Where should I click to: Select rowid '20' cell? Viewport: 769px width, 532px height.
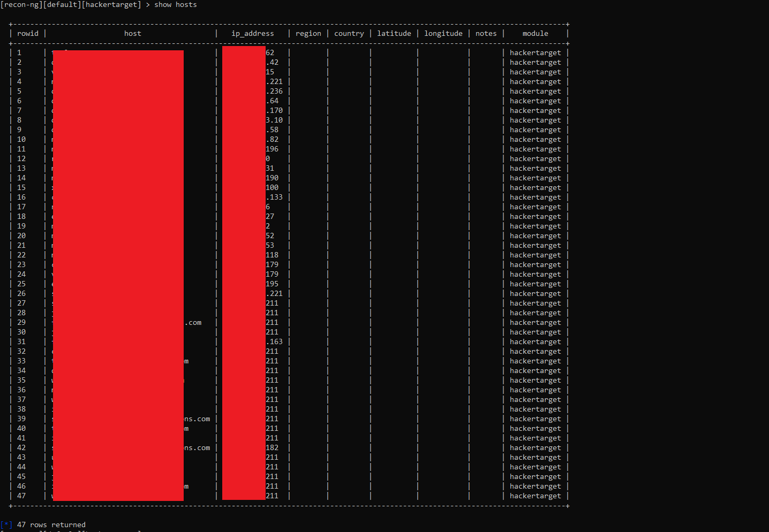pyautogui.click(x=21, y=235)
